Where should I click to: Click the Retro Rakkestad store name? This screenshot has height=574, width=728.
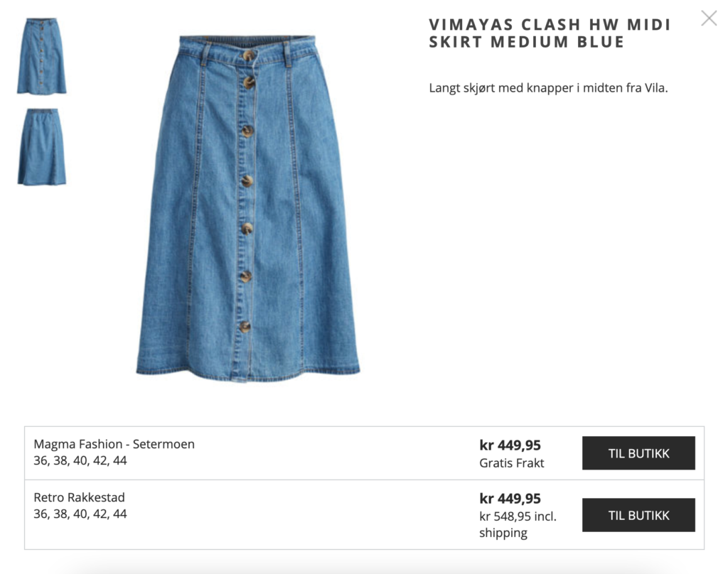pos(80,497)
